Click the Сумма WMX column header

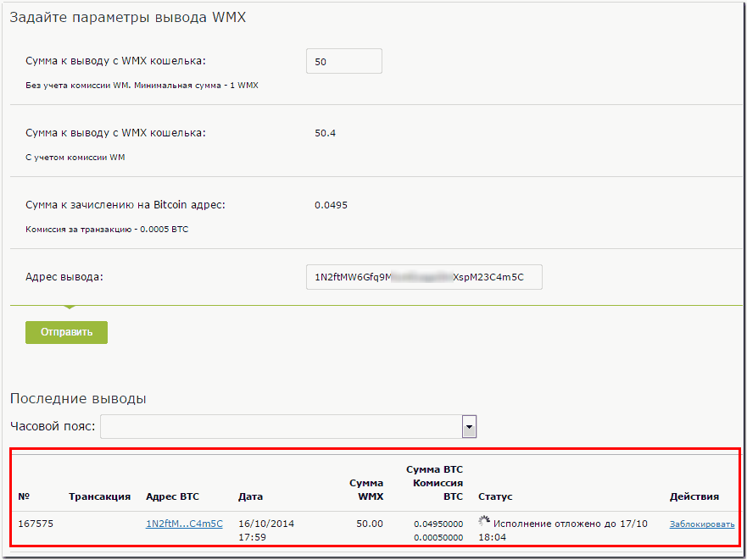(x=366, y=490)
